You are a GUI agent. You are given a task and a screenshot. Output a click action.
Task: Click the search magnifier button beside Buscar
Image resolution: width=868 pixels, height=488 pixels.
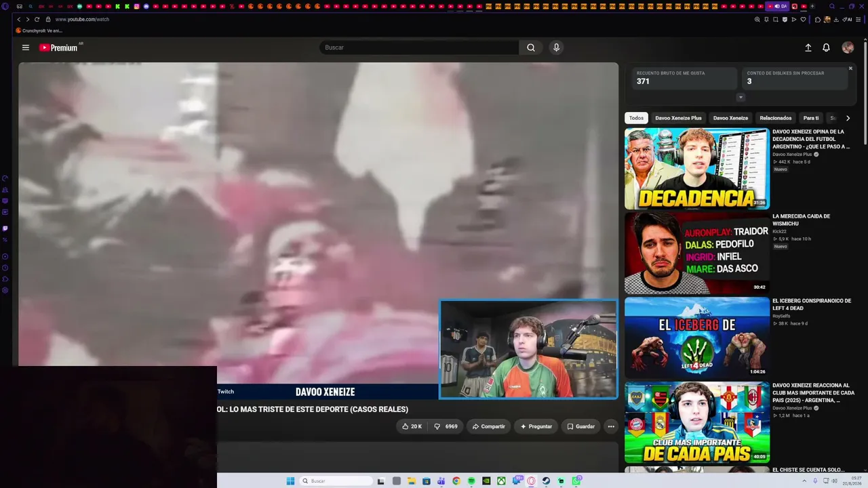531,47
